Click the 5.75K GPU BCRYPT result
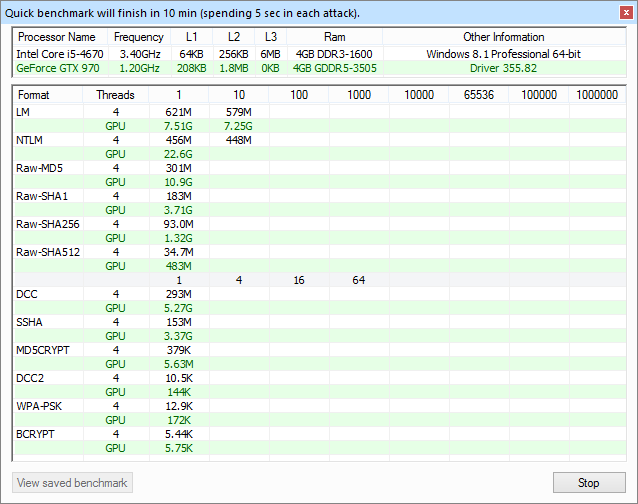Screen dimensions: 638x504 pos(179,448)
